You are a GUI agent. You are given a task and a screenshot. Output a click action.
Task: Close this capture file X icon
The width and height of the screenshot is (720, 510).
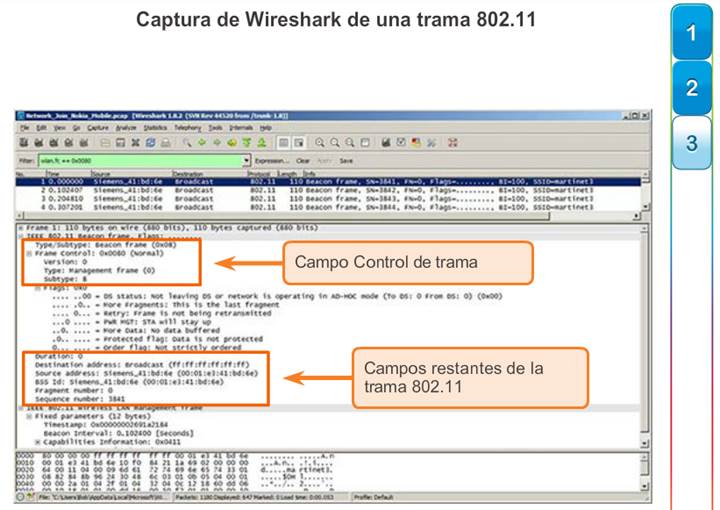click(x=135, y=143)
